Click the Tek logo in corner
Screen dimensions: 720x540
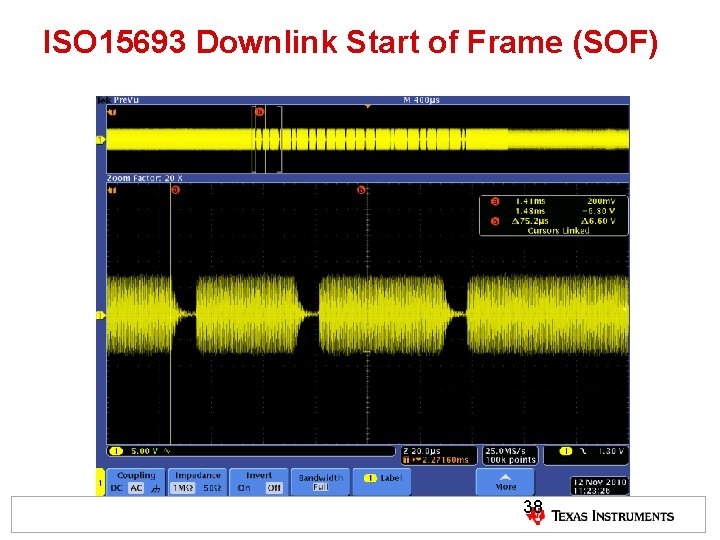point(104,100)
